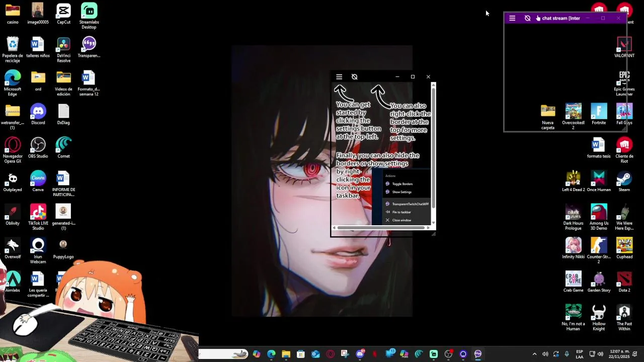644x362 pixels.
Task: Open casino folder on desktop
Action: pyautogui.click(x=13, y=14)
